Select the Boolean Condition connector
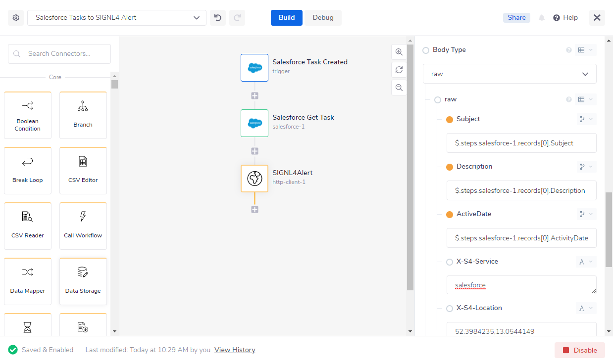The image size is (613, 364). [28, 115]
